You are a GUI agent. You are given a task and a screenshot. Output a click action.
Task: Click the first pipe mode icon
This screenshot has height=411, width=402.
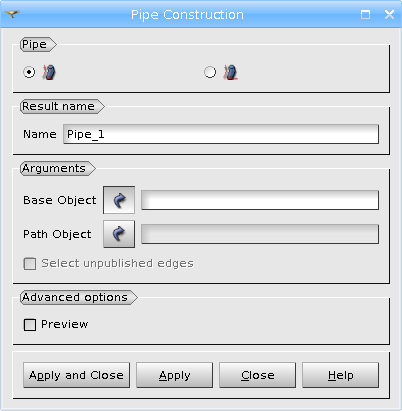(49, 72)
